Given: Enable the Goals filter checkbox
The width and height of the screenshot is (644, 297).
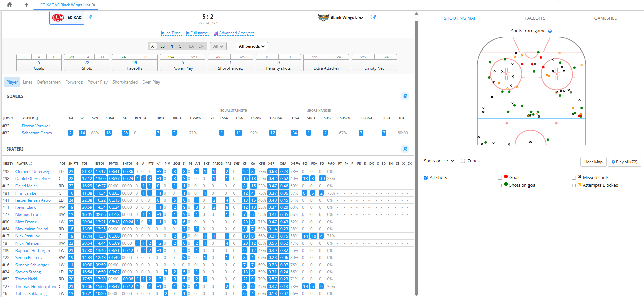Looking at the screenshot, I should click(500, 178).
